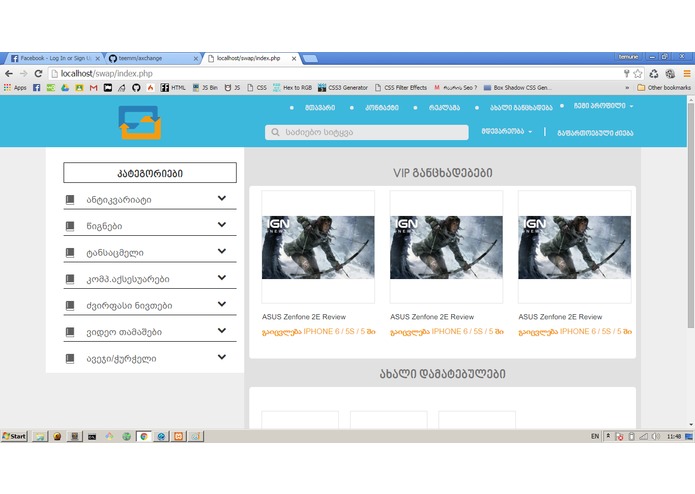Expand the ავეჯი/ჭურჭელი category
Screen dimensions: 695x494
150,358
